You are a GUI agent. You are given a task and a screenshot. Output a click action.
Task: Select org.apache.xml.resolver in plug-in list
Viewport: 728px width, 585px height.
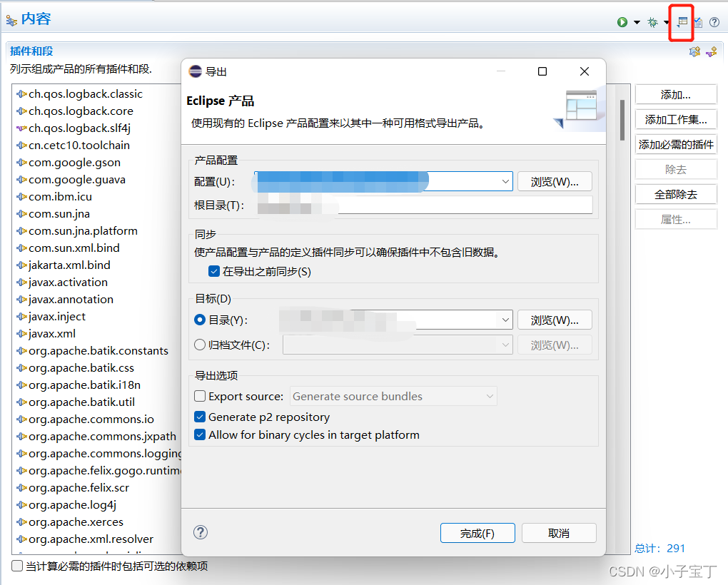[91, 539]
